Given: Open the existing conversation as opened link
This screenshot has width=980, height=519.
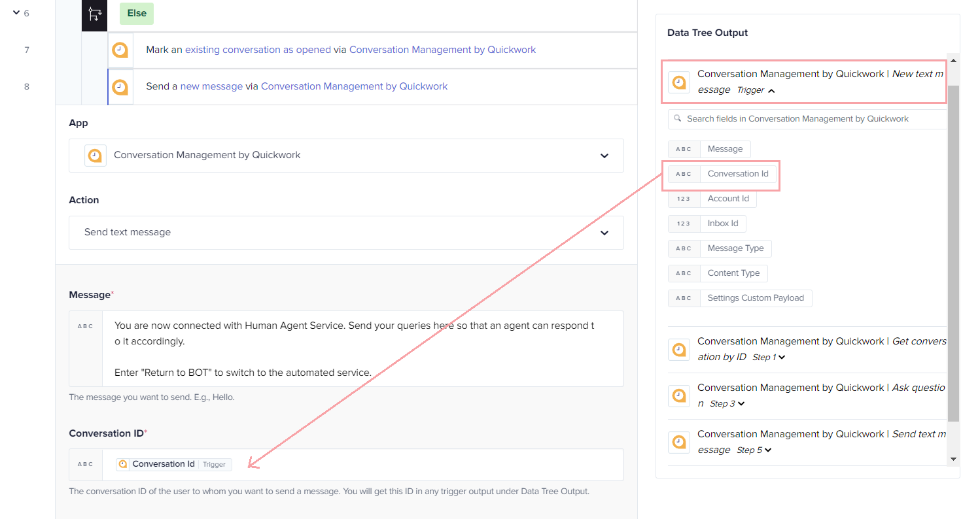Looking at the screenshot, I should 258,50.
